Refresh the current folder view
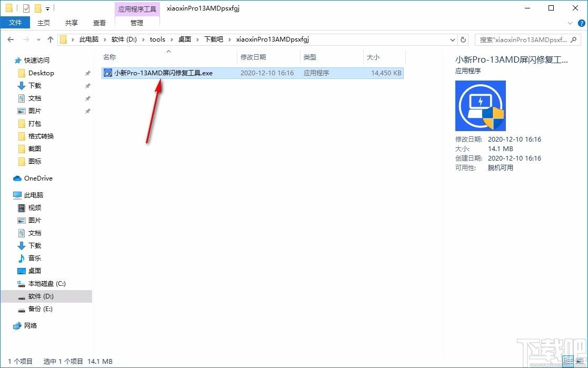 pyautogui.click(x=463, y=39)
